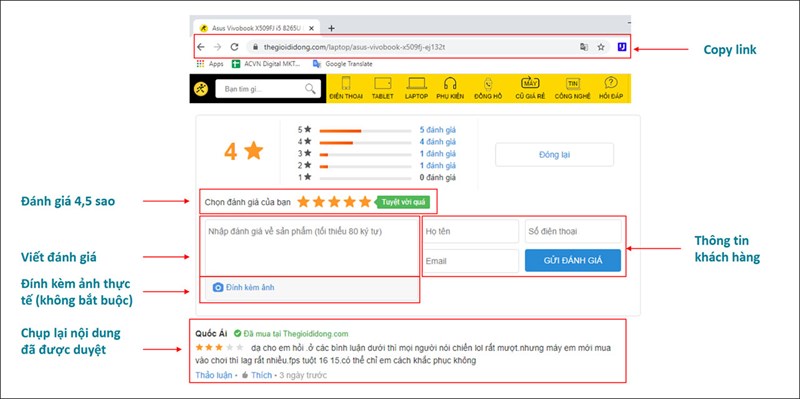
Task: Click reviewer name Quốc Ái
Action: click(x=211, y=334)
